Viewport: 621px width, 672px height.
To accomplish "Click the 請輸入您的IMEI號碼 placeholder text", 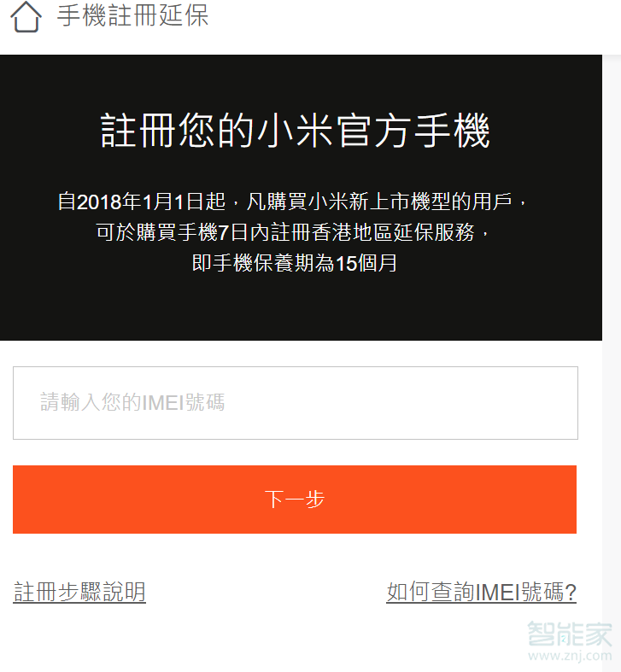I will (132, 402).
